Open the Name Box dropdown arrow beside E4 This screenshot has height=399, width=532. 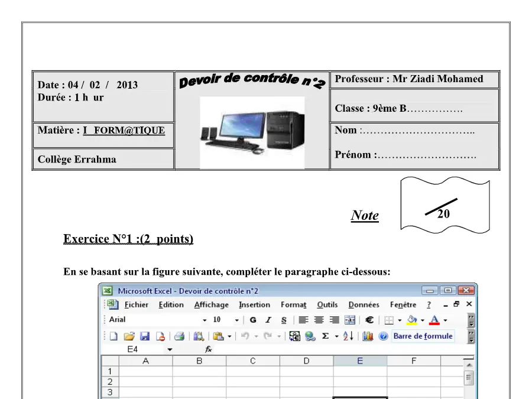tap(170, 349)
